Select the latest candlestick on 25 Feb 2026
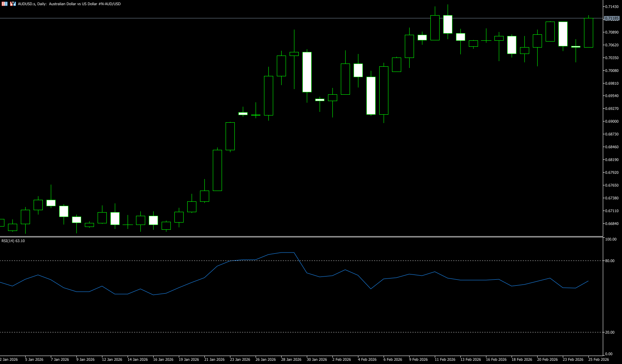 588,33
